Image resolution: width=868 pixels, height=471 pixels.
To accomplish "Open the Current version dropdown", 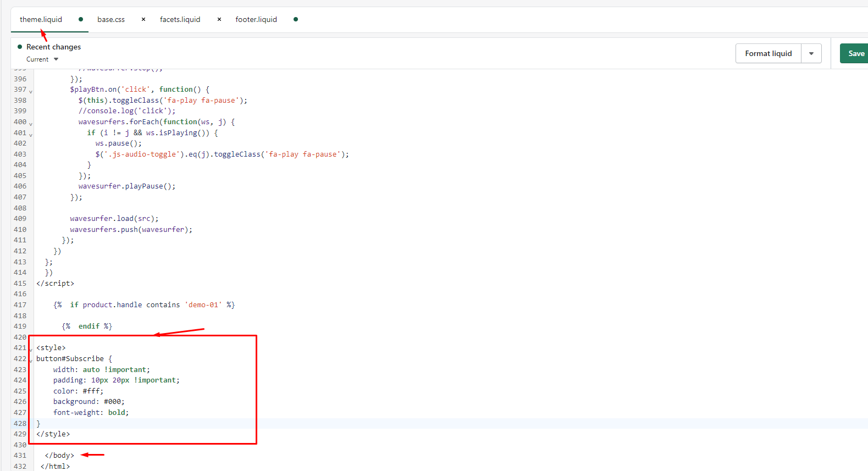I will tap(42, 59).
